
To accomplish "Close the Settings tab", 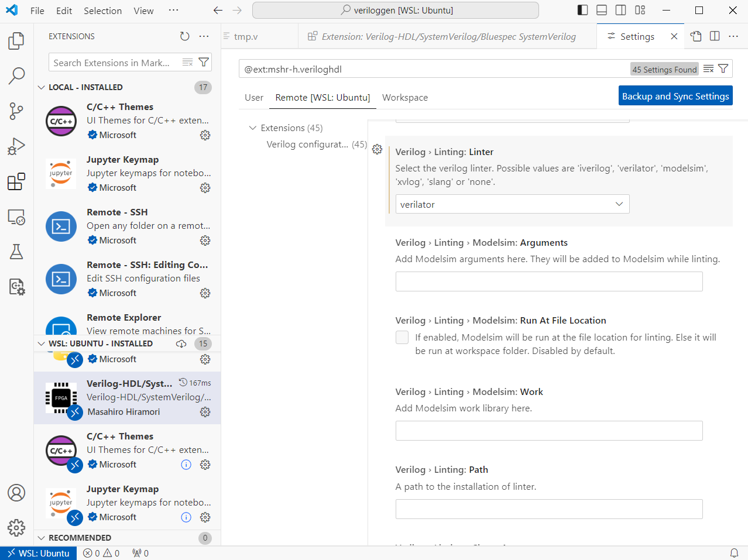I will [674, 36].
